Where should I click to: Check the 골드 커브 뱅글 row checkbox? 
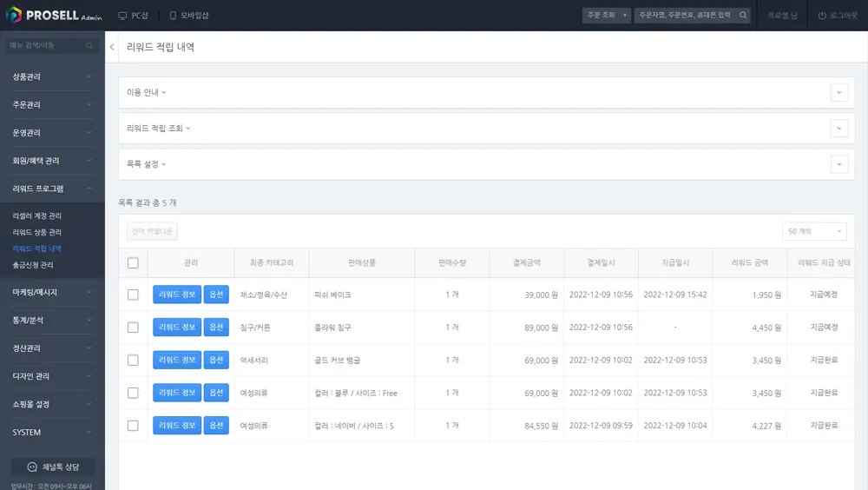click(133, 360)
